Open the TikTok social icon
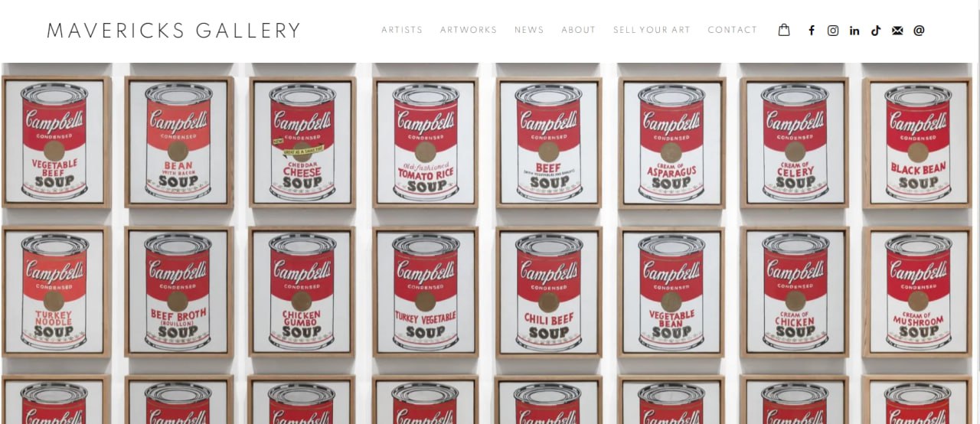 876,31
